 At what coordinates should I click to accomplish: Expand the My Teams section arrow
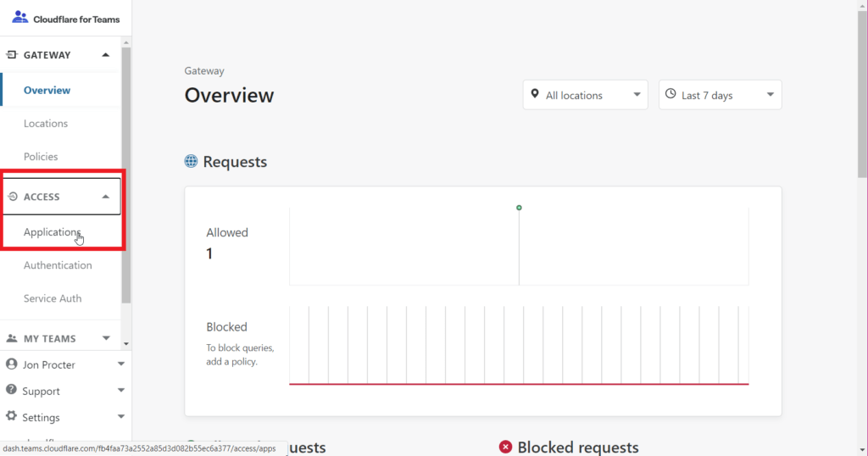tap(106, 338)
